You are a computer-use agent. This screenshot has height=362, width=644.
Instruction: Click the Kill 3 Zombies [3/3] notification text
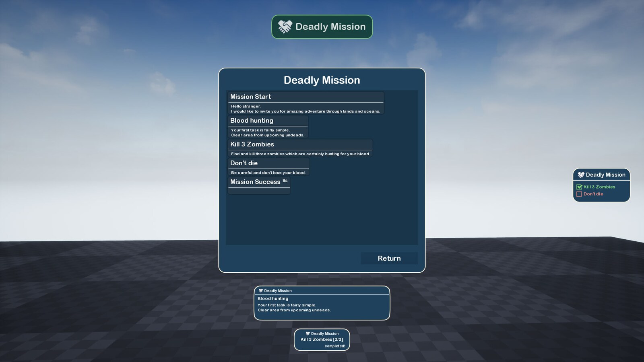[x=322, y=339]
